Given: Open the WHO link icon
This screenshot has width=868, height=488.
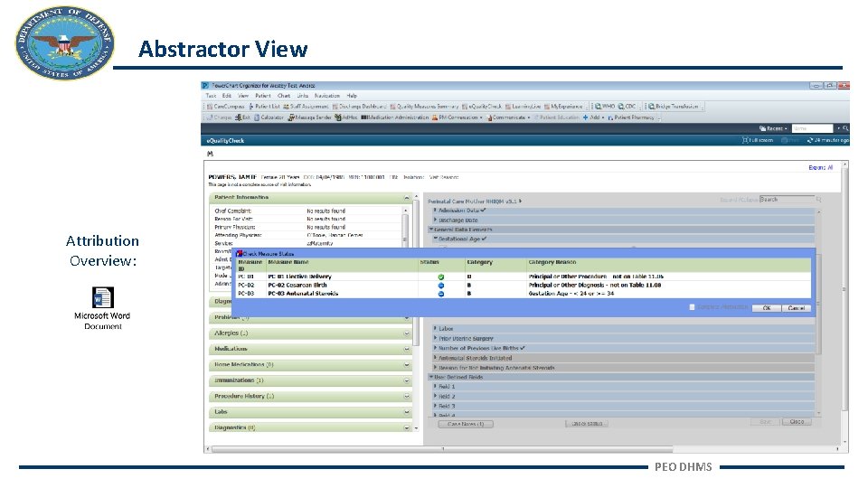Looking at the screenshot, I should [605, 107].
